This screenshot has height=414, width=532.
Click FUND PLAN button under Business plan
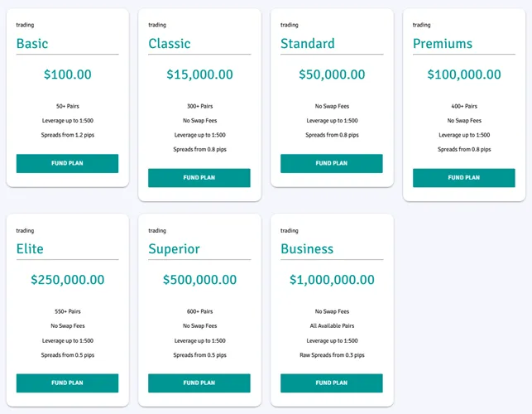(332, 383)
